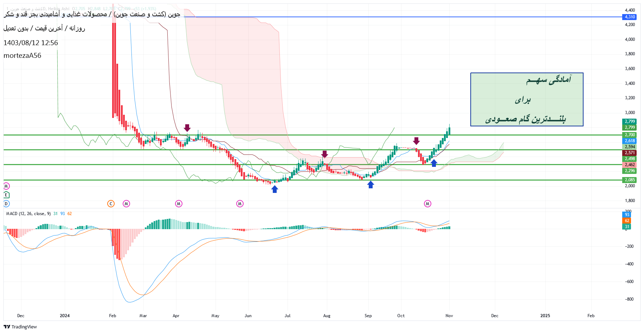Select the maroon down arrow near August
Screen dimensions: 644x333
324,154
